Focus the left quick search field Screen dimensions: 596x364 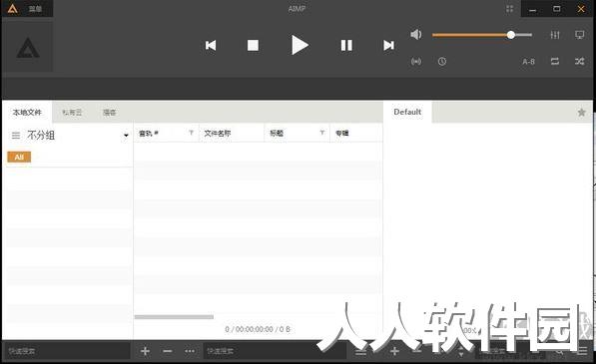click(x=67, y=351)
